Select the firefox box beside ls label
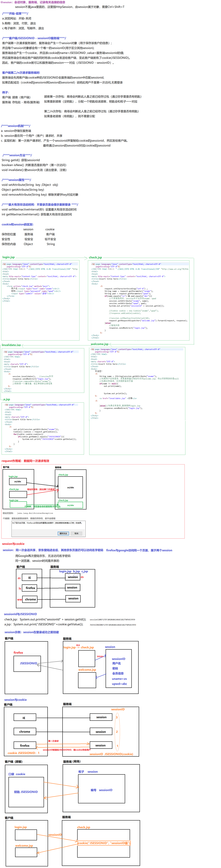Screen dimensions: 221x868 tap(30, 588)
